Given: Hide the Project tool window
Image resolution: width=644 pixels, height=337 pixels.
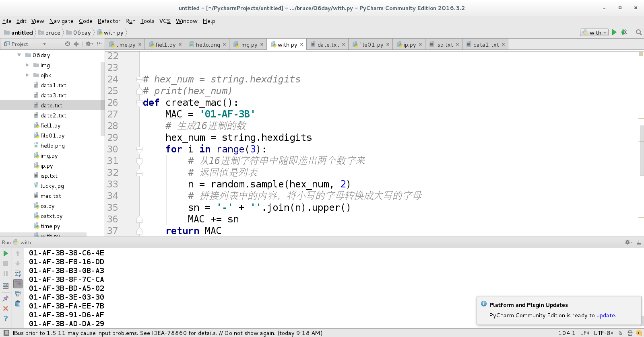Looking at the screenshot, I should pos(99,44).
